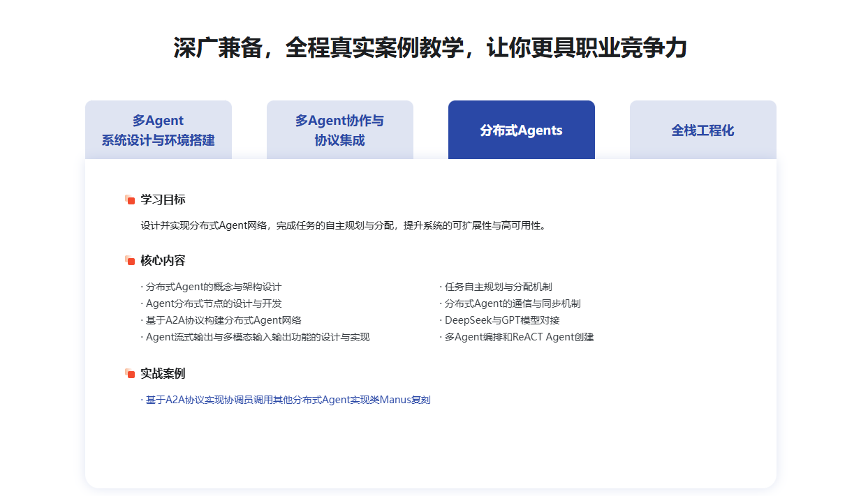
Task: Switch to the 全栈工程化 tab
Action: coord(703,130)
